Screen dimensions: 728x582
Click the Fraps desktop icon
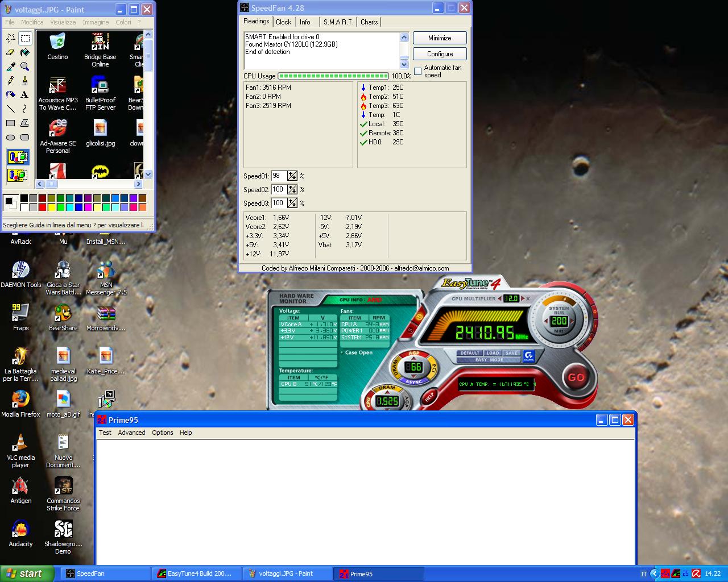pyautogui.click(x=21, y=318)
